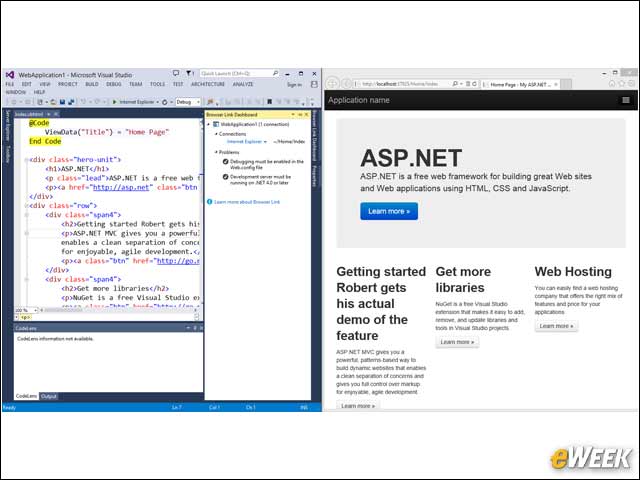
Task: Open the Internet Explorer connection dropdown
Action: click(x=265, y=142)
